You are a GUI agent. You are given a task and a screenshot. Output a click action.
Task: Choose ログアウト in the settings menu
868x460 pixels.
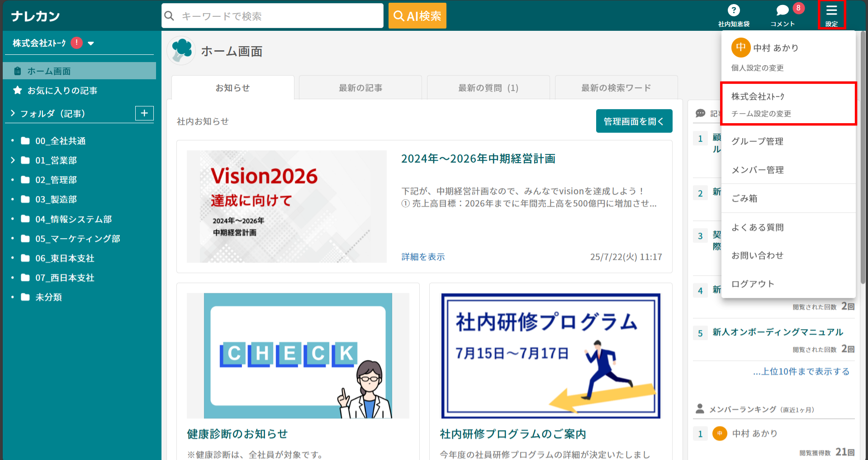[x=753, y=284]
